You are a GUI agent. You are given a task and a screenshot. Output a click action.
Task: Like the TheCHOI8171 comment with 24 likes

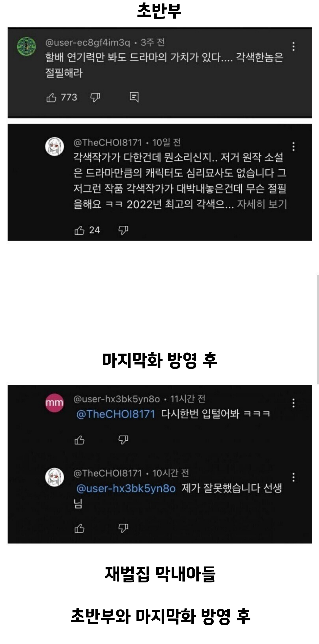pyautogui.click(x=79, y=230)
